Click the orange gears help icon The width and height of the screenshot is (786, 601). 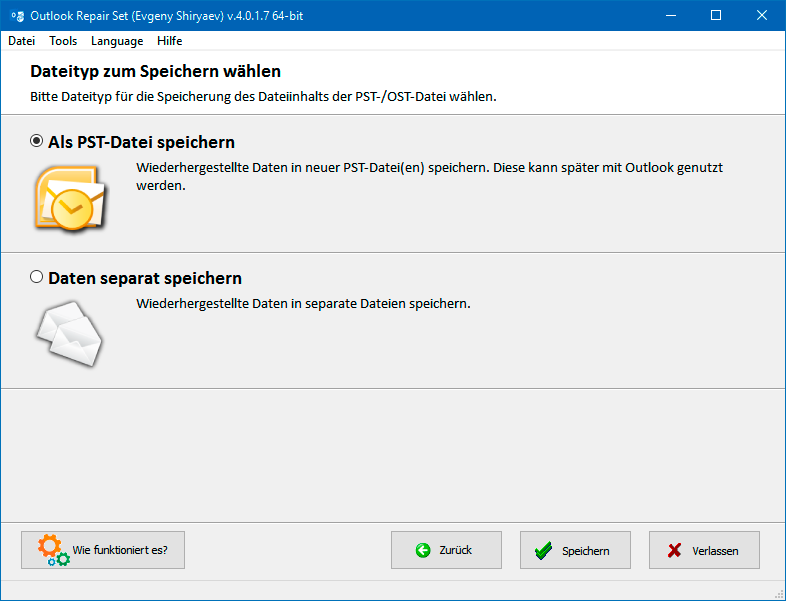tap(53, 550)
